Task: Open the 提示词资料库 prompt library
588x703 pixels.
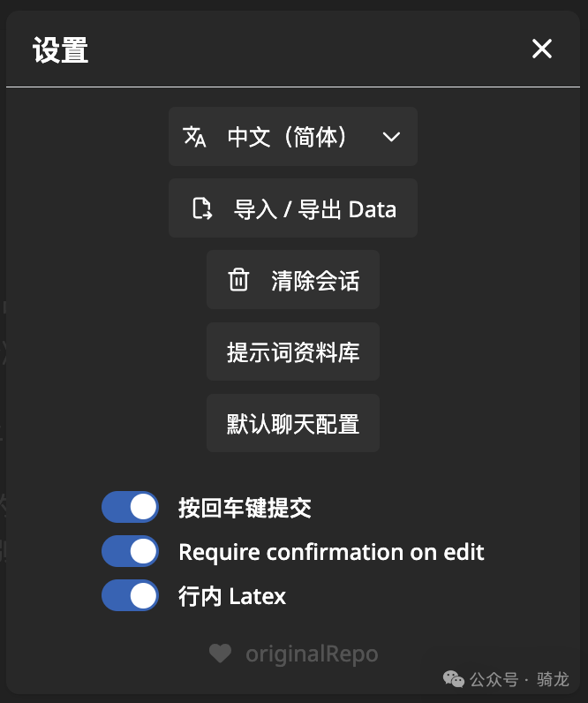Action: tap(292, 351)
